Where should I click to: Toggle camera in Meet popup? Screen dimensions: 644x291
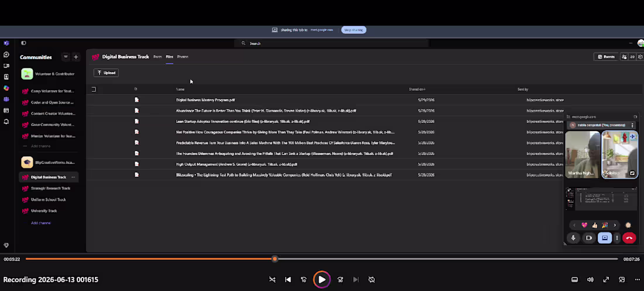589,238
